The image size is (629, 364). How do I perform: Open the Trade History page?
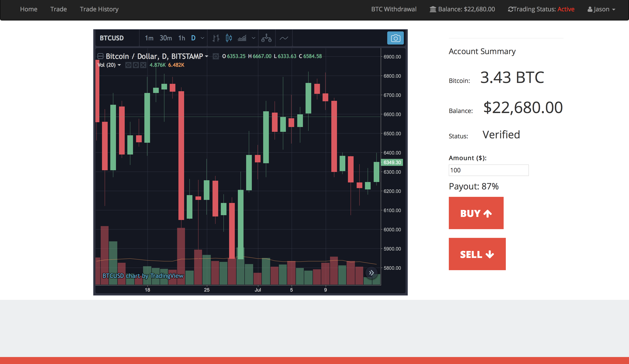(x=99, y=9)
